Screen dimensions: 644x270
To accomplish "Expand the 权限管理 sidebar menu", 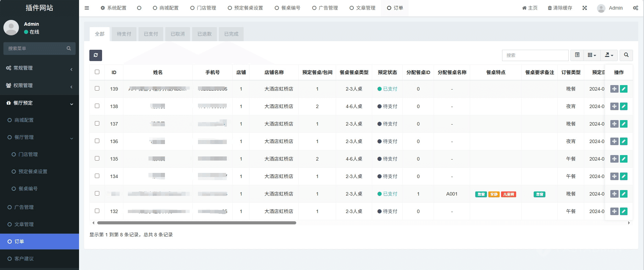I will pyautogui.click(x=40, y=85).
